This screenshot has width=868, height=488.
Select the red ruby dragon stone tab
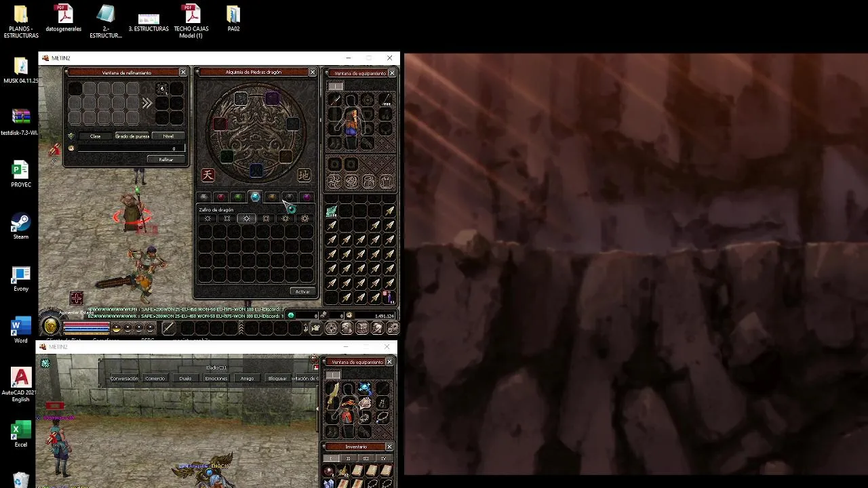(221, 197)
